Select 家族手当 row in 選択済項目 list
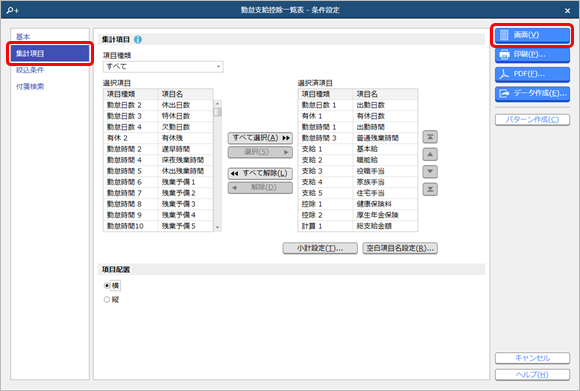This screenshot has height=391, width=580. point(358,182)
